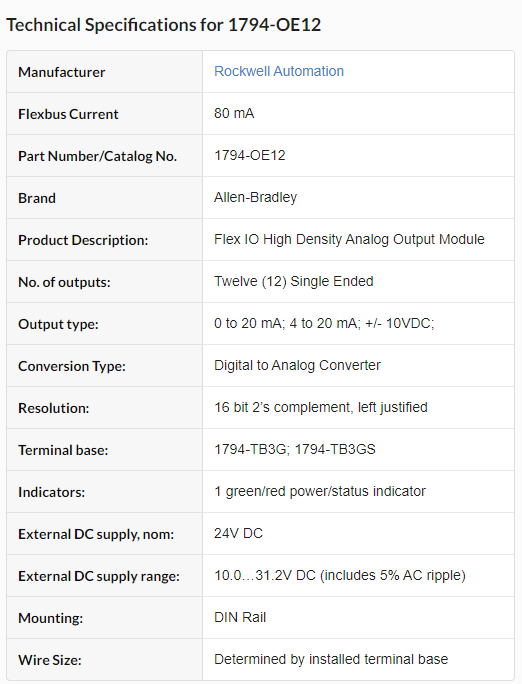Select the Output type value cell
Image resolution: width=522 pixels, height=684 pixels.
point(358,324)
